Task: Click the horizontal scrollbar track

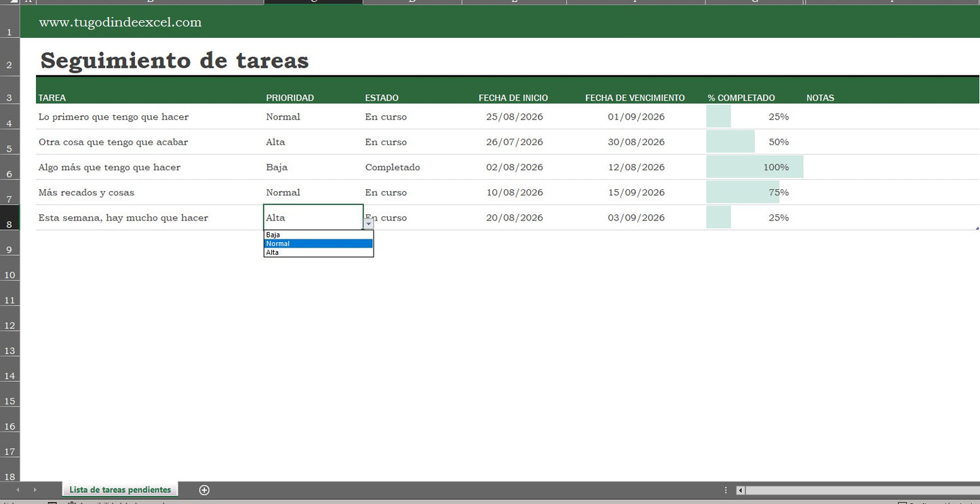Action: 863,490
